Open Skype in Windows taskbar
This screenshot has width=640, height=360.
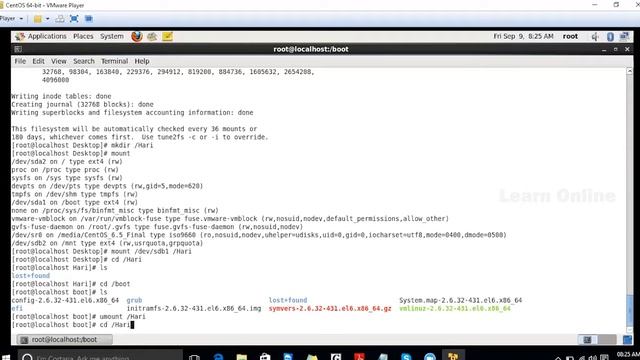(406, 357)
